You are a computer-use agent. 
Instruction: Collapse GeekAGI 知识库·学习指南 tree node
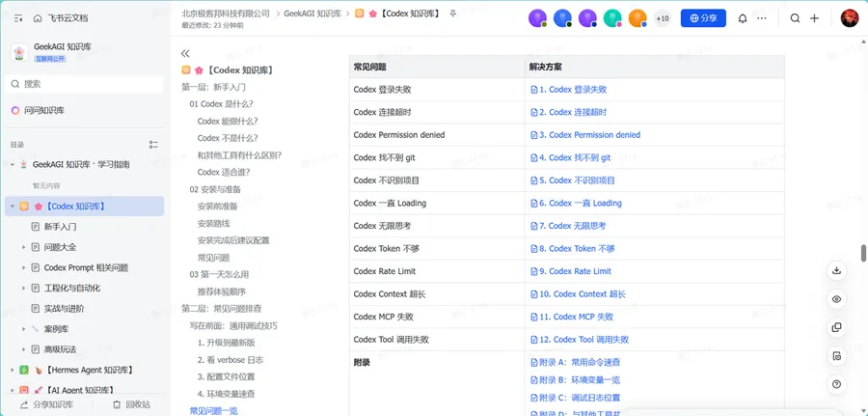tap(13, 164)
